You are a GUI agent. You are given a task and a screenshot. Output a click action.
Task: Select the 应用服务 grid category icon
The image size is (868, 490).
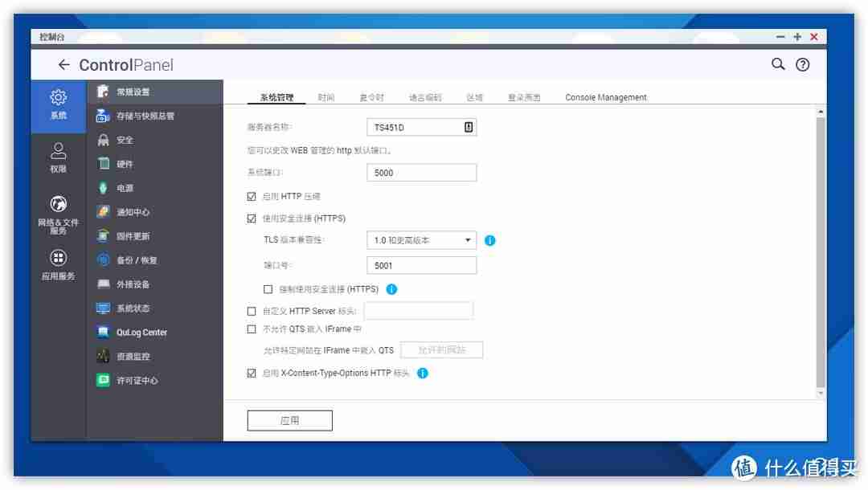click(x=58, y=258)
